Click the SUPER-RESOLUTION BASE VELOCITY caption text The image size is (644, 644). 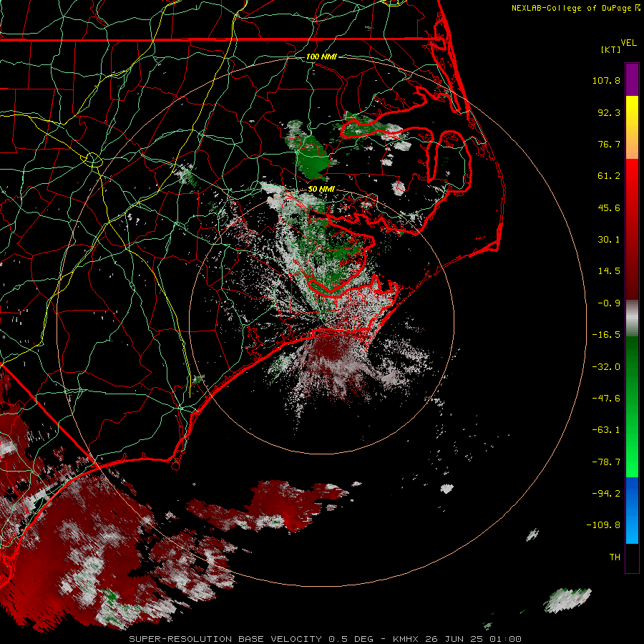coord(225,639)
